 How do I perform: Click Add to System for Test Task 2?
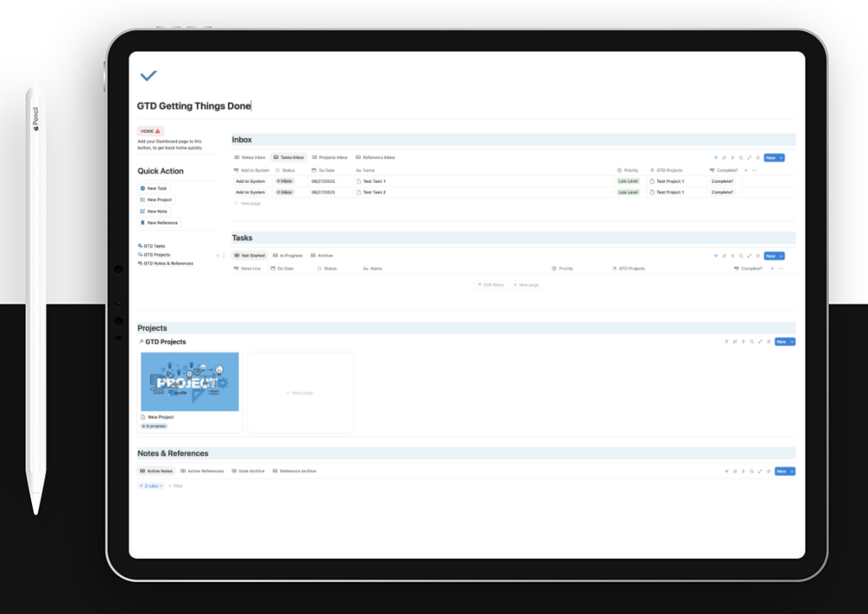(250, 193)
